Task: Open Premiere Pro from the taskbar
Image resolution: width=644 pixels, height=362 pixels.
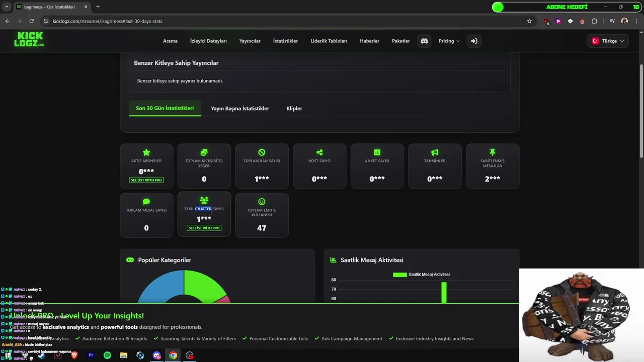Action: pos(91,355)
